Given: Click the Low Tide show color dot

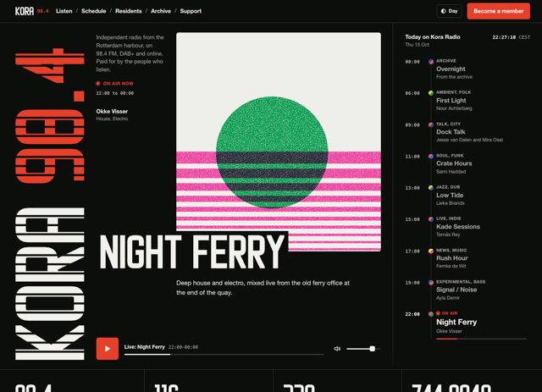Looking at the screenshot, I should click(x=431, y=188).
